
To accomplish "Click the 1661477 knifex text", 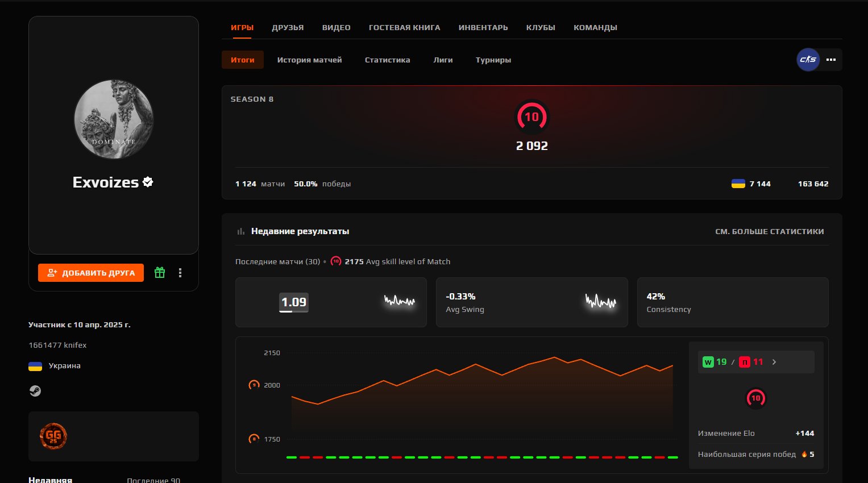I will tap(57, 345).
